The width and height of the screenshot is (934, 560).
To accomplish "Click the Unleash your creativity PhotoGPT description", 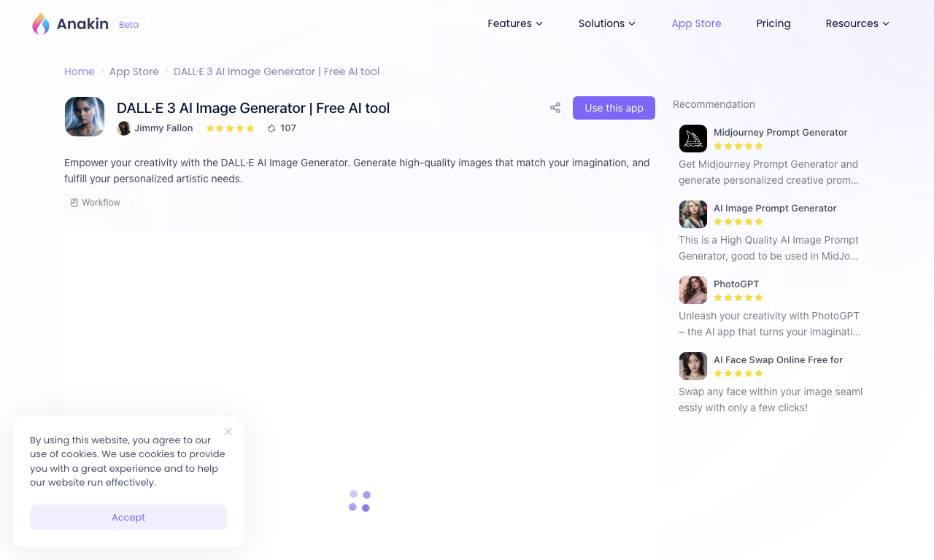I will pos(770,324).
